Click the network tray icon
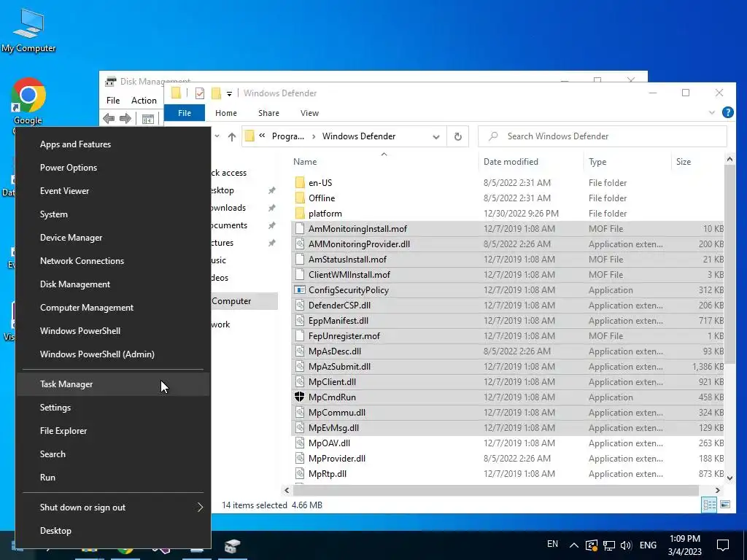 pos(609,545)
